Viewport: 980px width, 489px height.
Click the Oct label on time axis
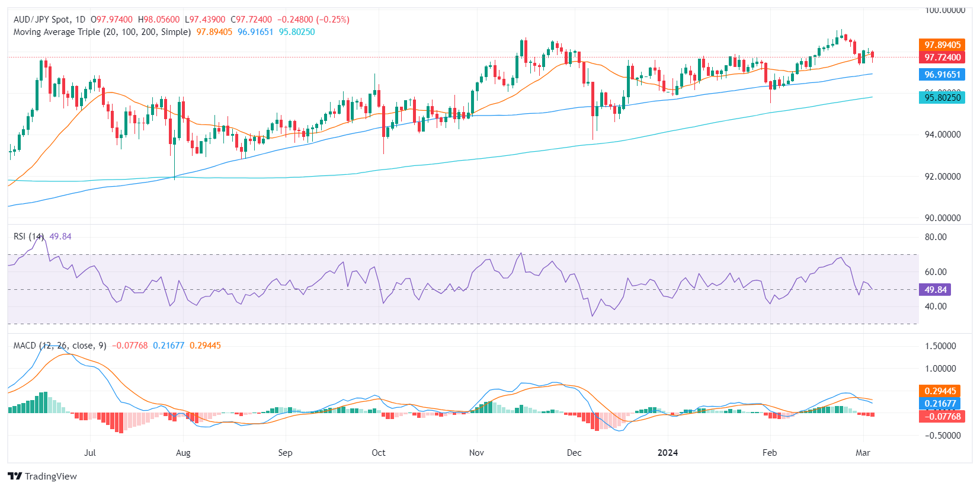coord(378,453)
